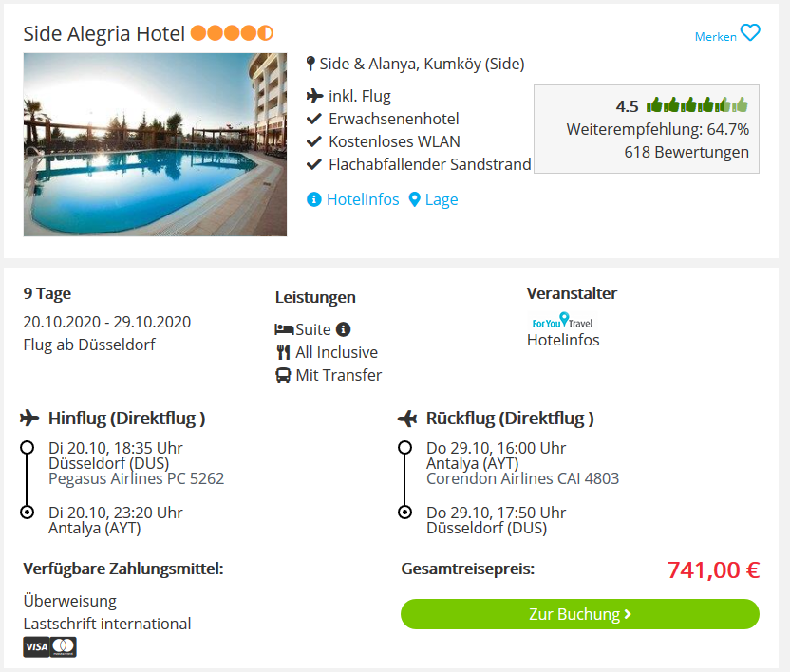790x672 pixels.
Task: Click the Hotelinfos info icon
Action: [x=314, y=199]
